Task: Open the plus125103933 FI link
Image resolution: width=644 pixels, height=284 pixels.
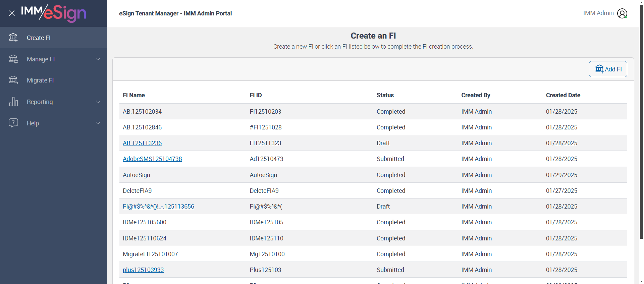Action: point(143,270)
